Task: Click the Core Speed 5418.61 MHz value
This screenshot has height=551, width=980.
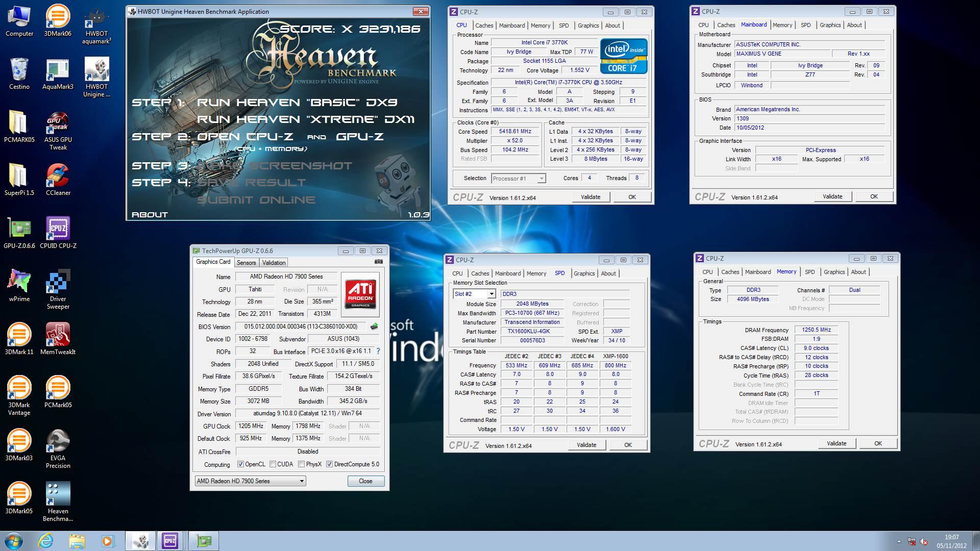Action: 515,131
